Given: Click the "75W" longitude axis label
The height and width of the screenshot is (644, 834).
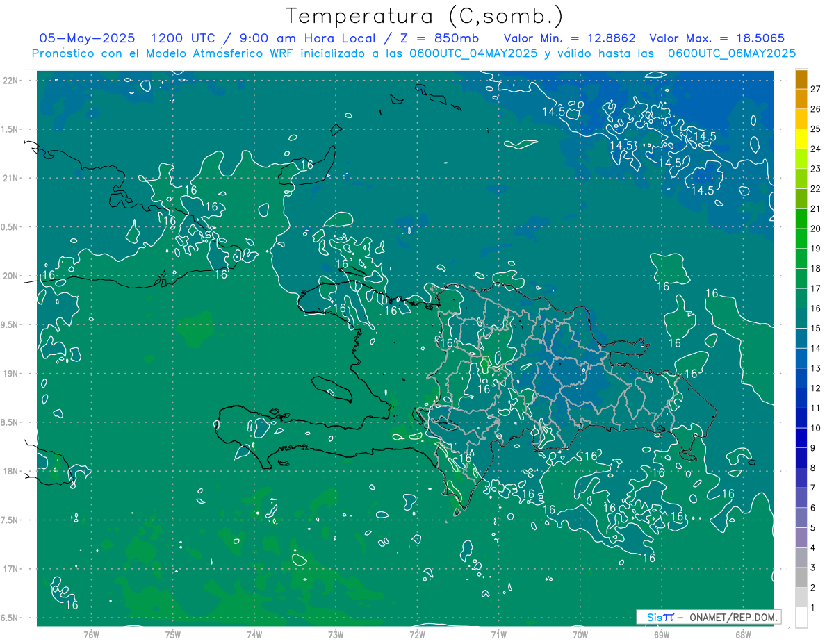Looking at the screenshot, I should 172,635.
